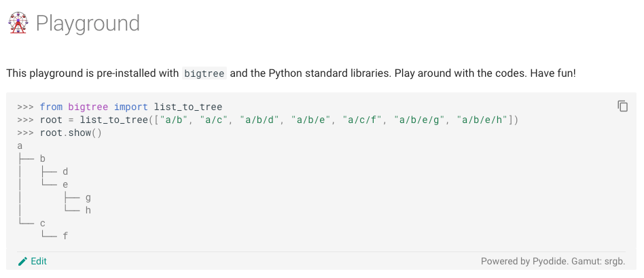Select root node a in tree output
Image resolution: width=644 pixels, height=278 pixels.
[x=20, y=146]
